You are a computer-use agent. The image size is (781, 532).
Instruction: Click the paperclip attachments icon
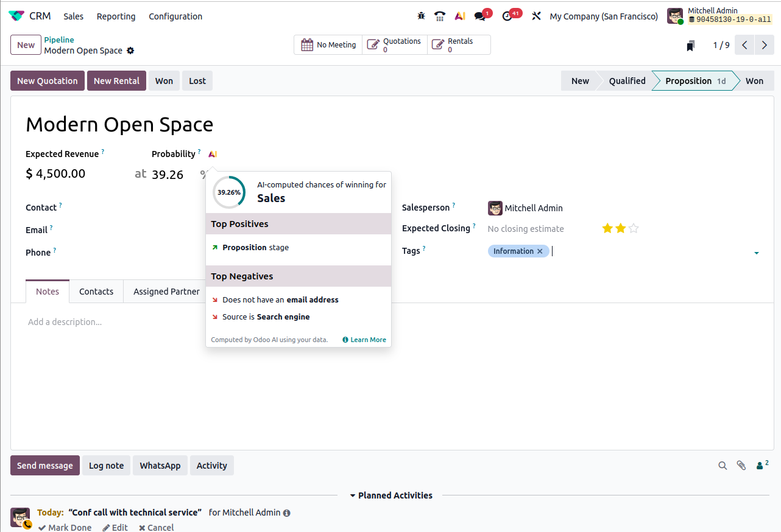(741, 466)
